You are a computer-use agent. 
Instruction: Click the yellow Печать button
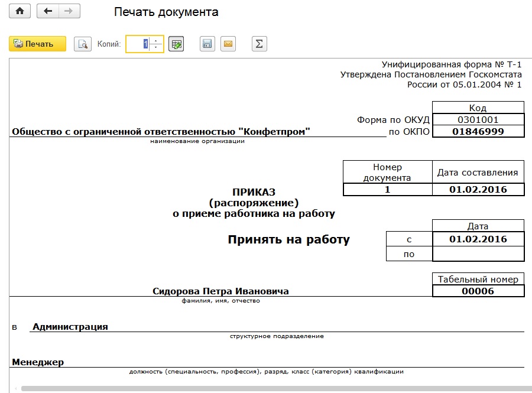pyautogui.click(x=37, y=44)
